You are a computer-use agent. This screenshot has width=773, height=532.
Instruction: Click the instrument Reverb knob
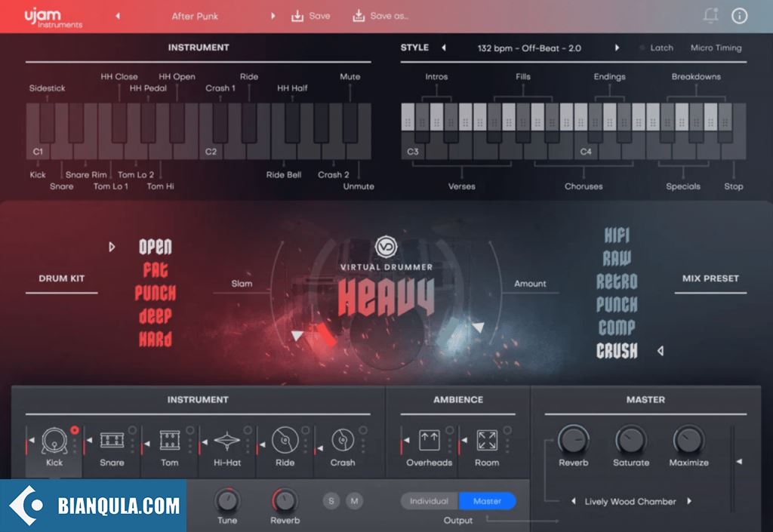[x=285, y=500]
